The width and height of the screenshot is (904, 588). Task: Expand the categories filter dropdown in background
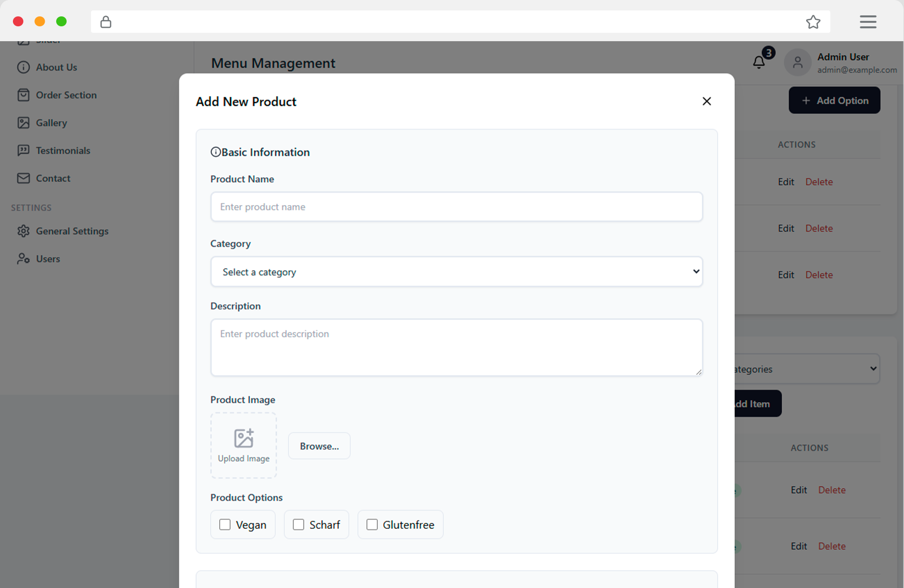coord(806,369)
